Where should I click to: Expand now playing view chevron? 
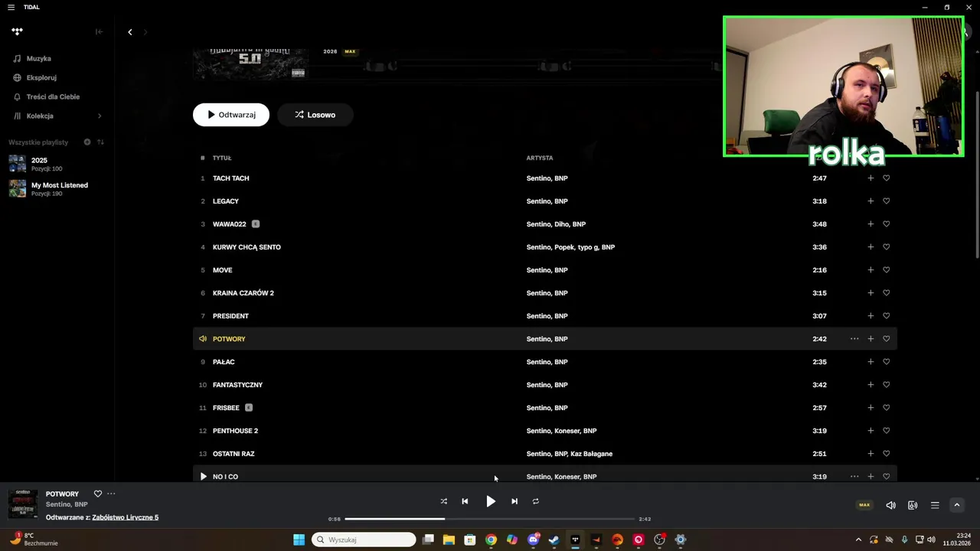coord(956,505)
